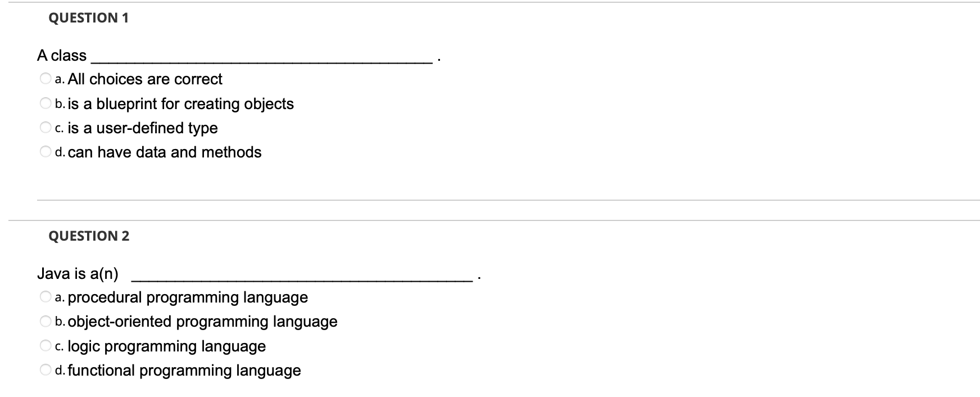This screenshot has width=980, height=397.
Task: Choose option c "is a user-defined type"
Action: pos(44,127)
